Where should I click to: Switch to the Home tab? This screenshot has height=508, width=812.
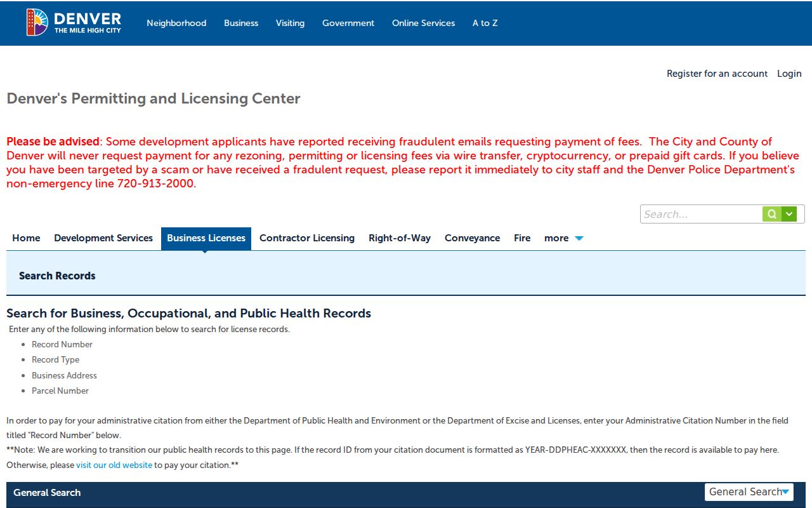(26, 238)
